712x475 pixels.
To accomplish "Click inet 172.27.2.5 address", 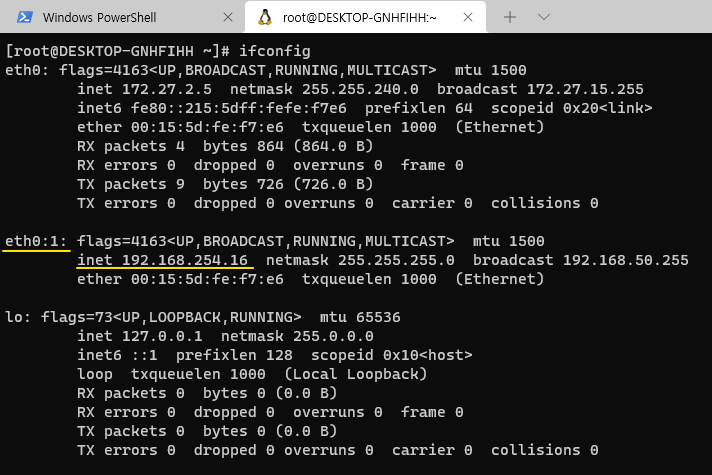I will [144, 89].
